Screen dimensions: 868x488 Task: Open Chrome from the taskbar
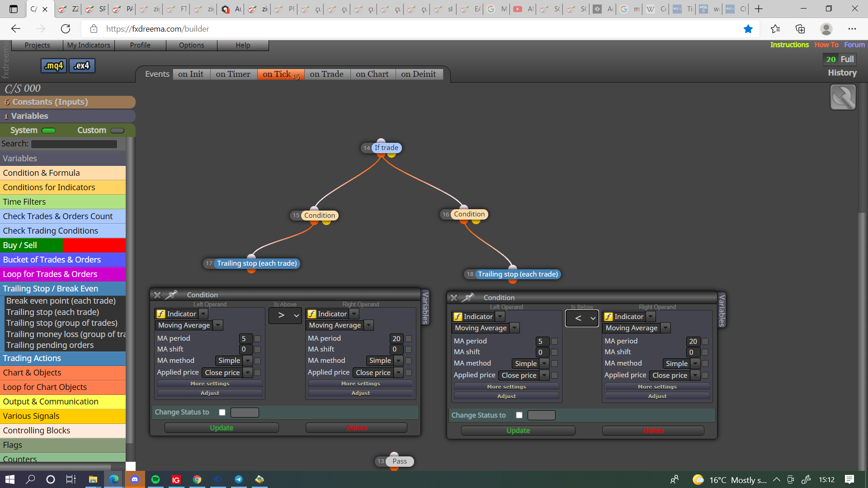[197, 479]
